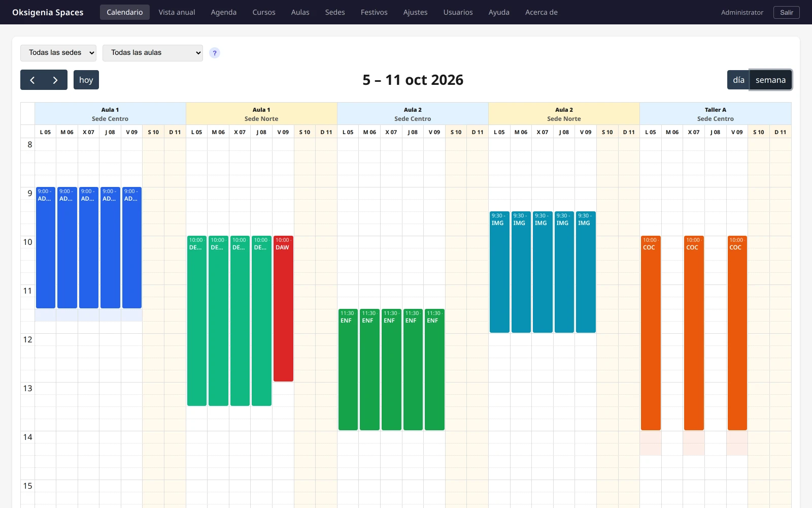This screenshot has height=508, width=812.
Task: Click the blue question mark help icon
Action: pyautogui.click(x=215, y=53)
